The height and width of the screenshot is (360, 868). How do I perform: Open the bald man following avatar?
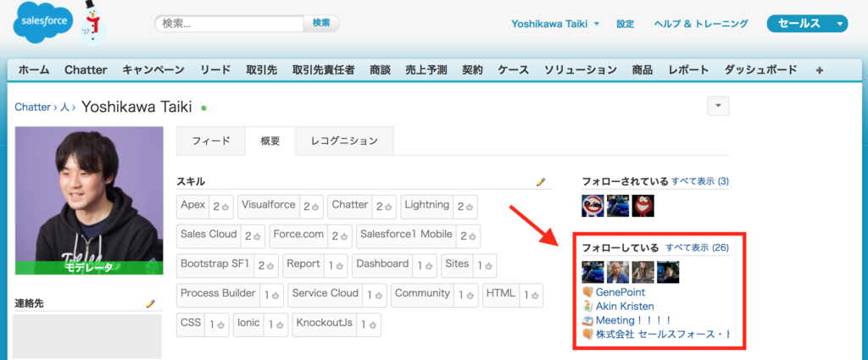click(x=618, y=272)
